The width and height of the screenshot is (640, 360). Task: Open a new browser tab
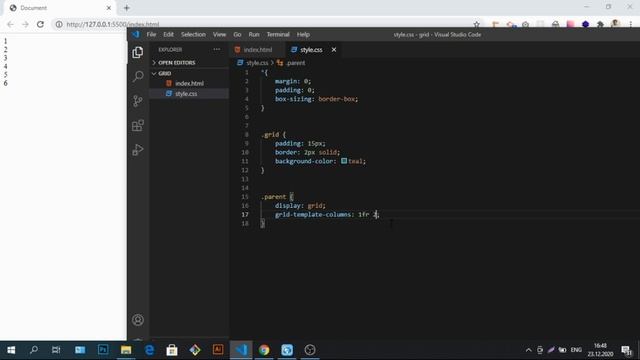coord(127,8)
